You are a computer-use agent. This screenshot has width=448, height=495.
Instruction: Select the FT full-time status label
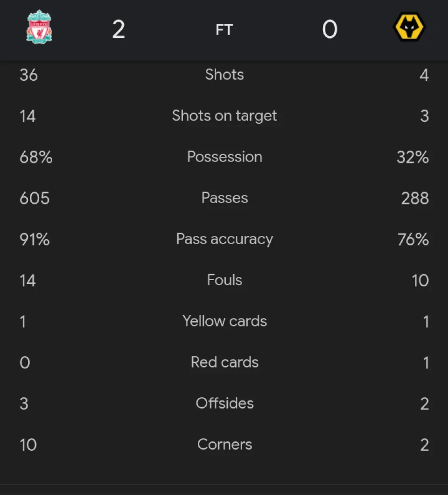click(x=224, y=30)
